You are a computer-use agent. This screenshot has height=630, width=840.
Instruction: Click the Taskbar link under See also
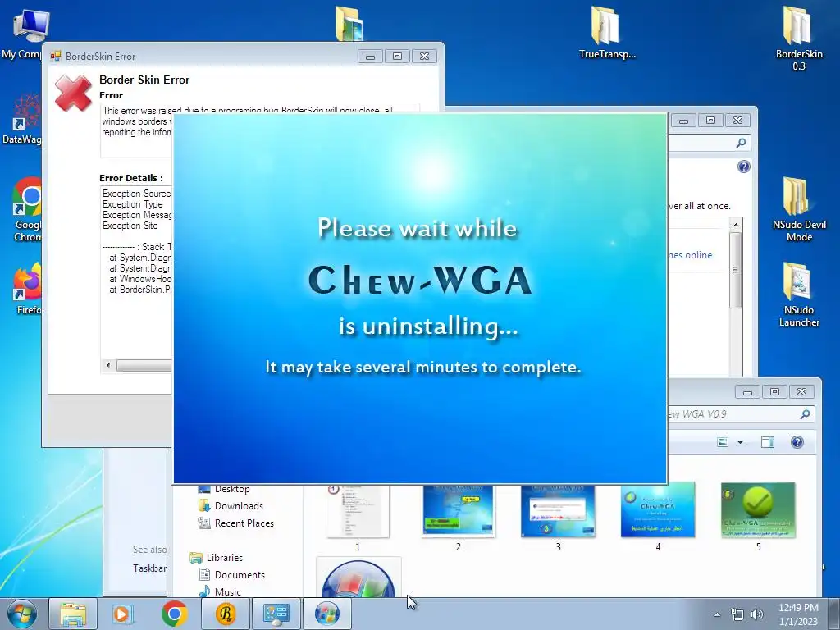(x=149, y=568)
